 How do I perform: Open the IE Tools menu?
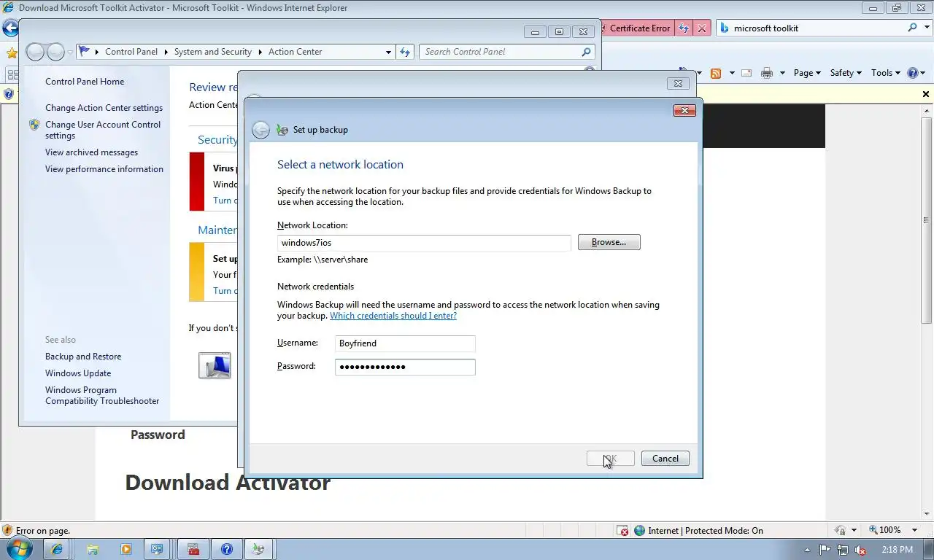tap(886, 73)
